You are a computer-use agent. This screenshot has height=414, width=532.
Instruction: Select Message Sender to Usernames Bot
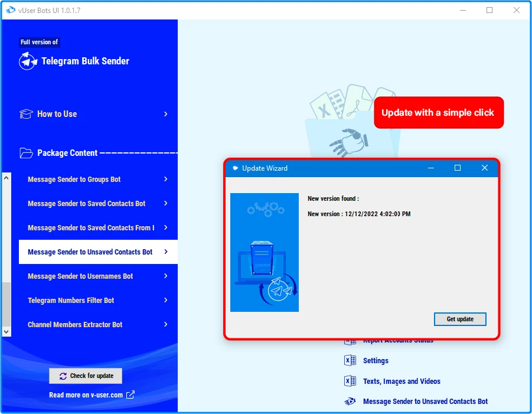pos(98,276)
